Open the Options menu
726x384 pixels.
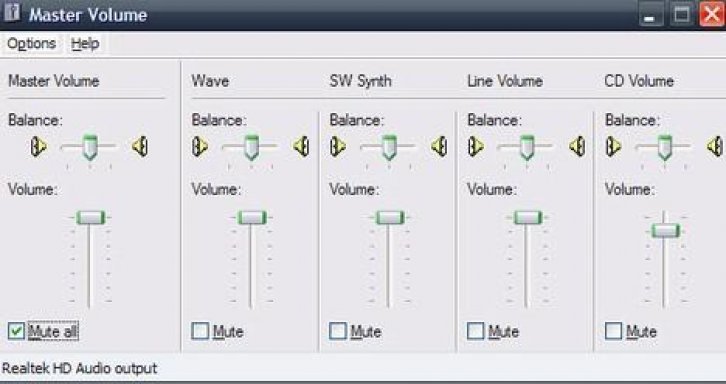point(31,44)
